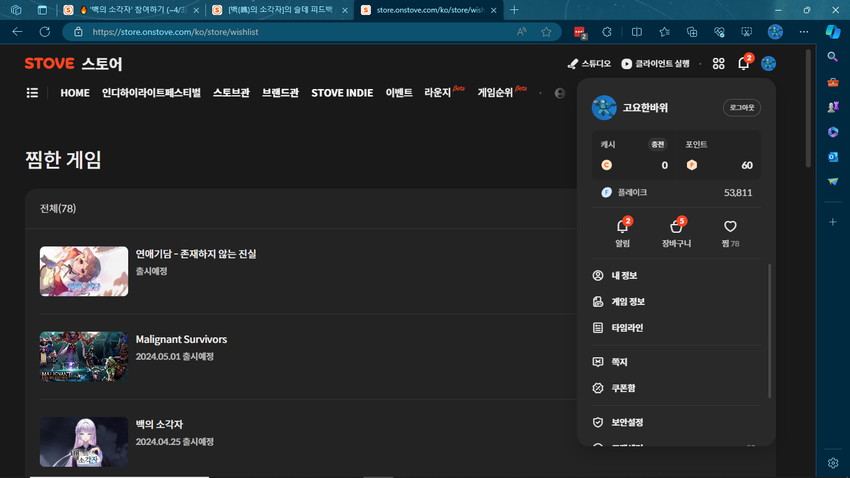Go to the HOME nav item
Viewport: 850px width, 478px height.
pyautogui.click(x=75, y=93)
